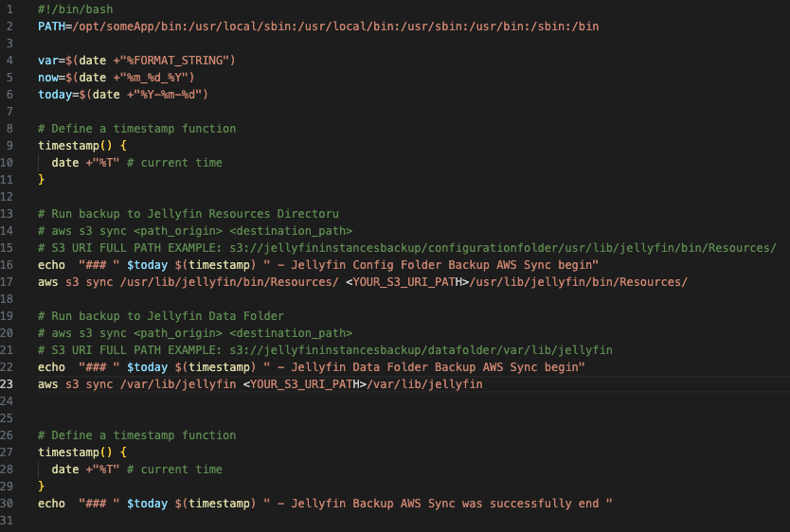Click the closing brace on line 11
This screenshot has width=790, height=532.
[42, 180]
